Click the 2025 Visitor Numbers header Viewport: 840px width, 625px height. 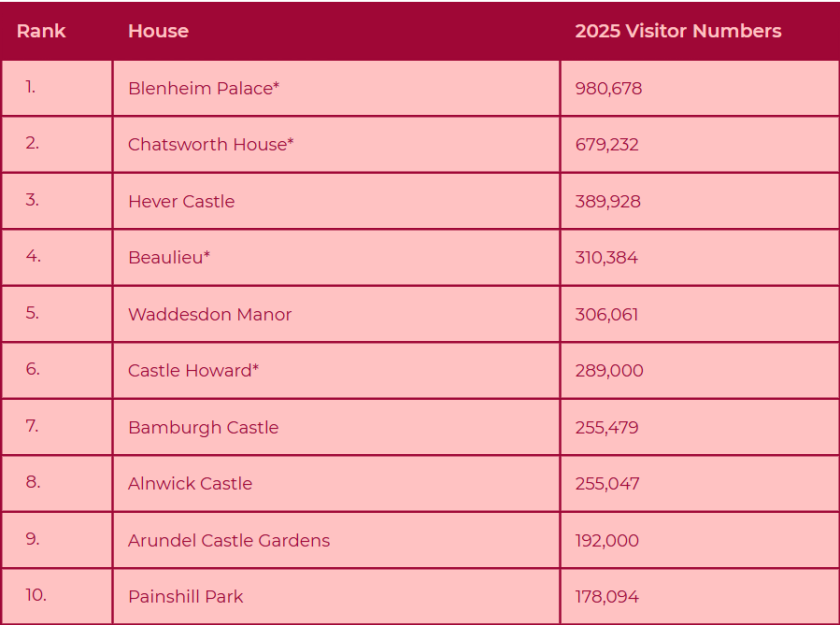677,31
